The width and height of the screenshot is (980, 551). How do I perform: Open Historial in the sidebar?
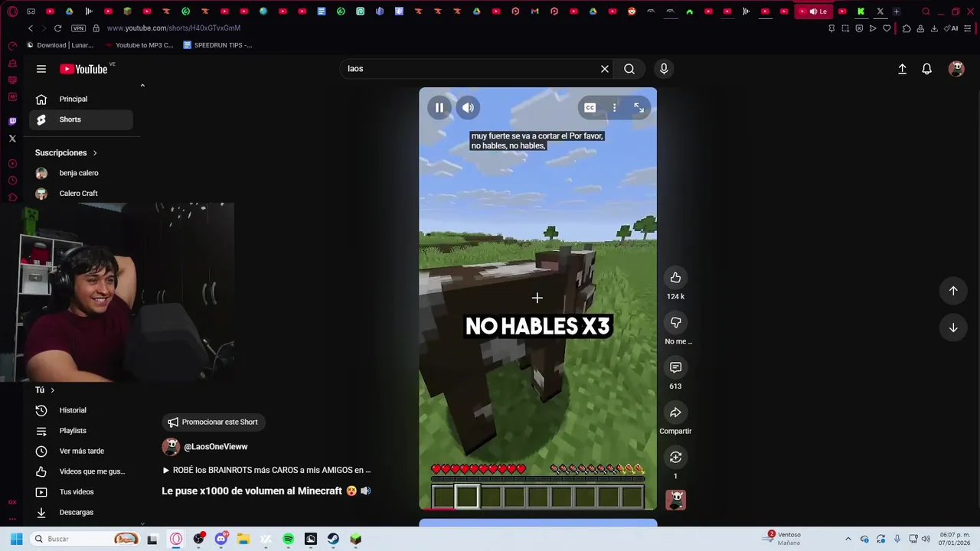pyautogui.click(x=80, y=410)
